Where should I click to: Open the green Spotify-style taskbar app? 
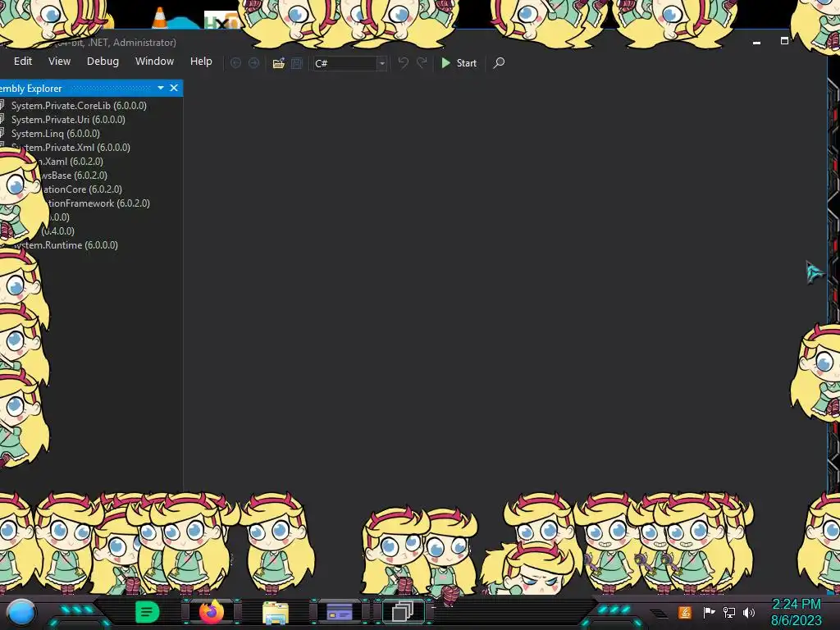(x=148, y=612)
